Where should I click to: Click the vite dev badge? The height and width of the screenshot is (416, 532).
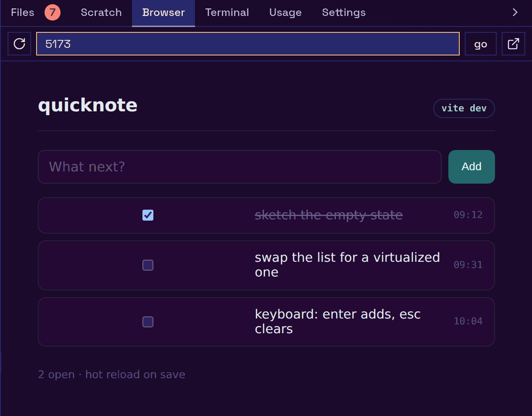click(x=464, y=108)
